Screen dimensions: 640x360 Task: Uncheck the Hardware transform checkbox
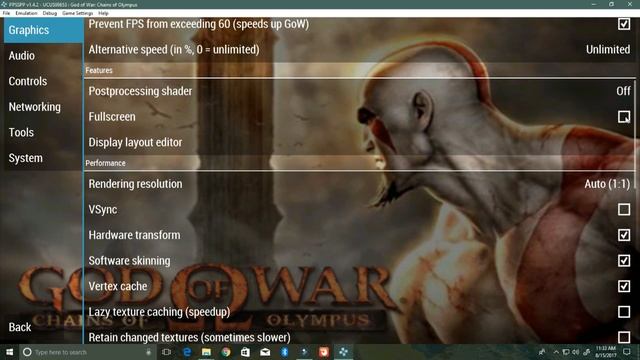pyautogui.click(x=624, y=235)
